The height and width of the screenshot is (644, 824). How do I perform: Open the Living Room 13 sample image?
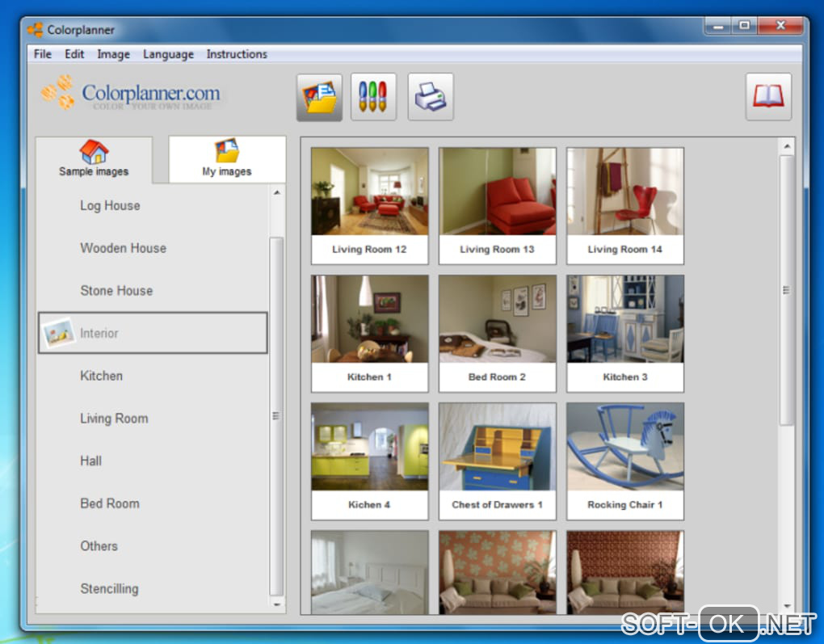[x=497, y=205]
